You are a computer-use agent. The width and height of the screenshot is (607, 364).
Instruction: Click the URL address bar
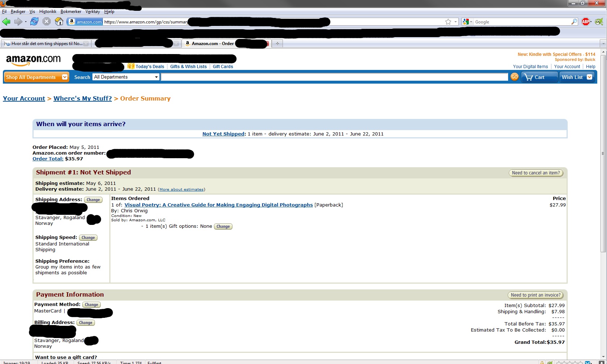(274, 22)
